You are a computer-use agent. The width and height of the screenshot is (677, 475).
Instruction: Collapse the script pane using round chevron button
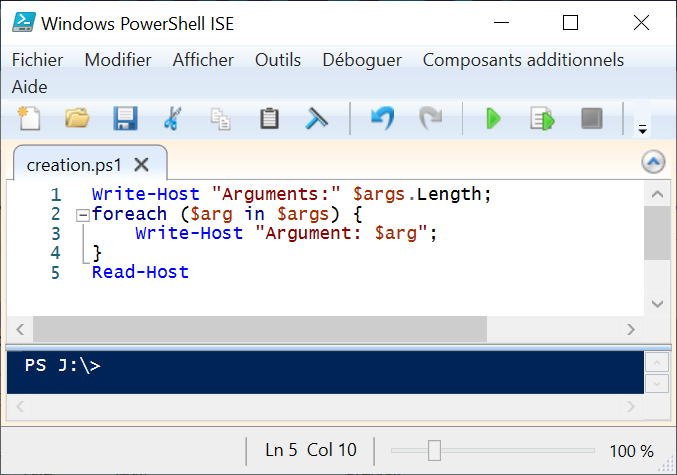pyautogui.click(x=653, y=162)
